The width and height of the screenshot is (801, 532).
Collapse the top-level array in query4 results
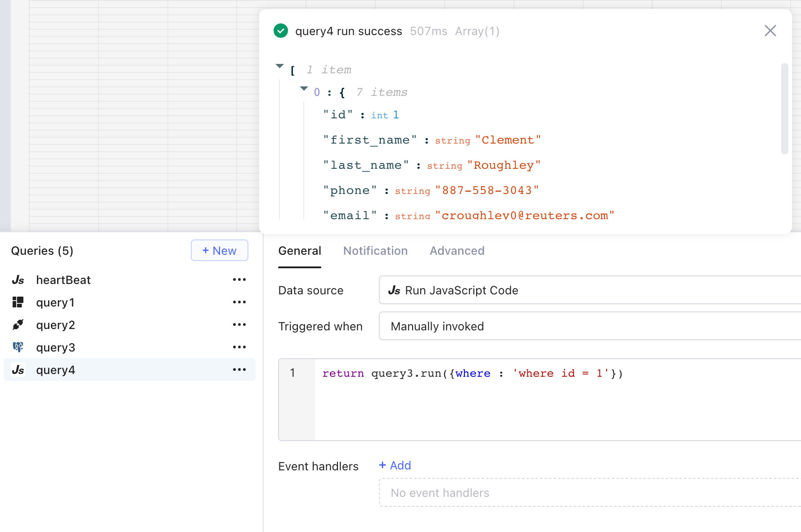coord(280,66)
